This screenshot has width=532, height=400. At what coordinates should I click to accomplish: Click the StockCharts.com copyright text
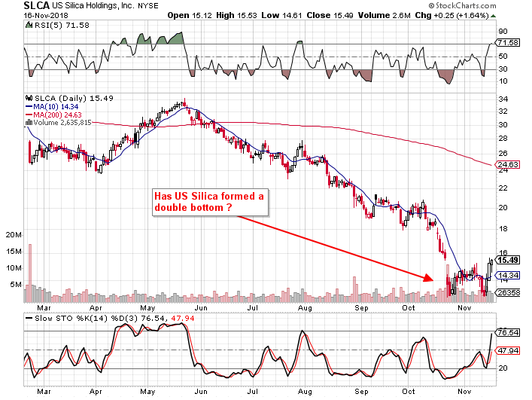pyautogui.click(x=463, y=6)
